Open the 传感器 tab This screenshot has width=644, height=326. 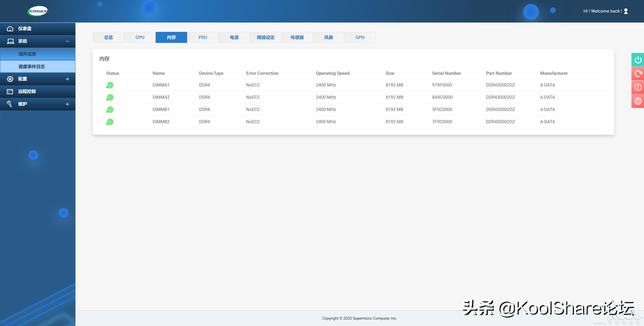(x=297, y=37)
